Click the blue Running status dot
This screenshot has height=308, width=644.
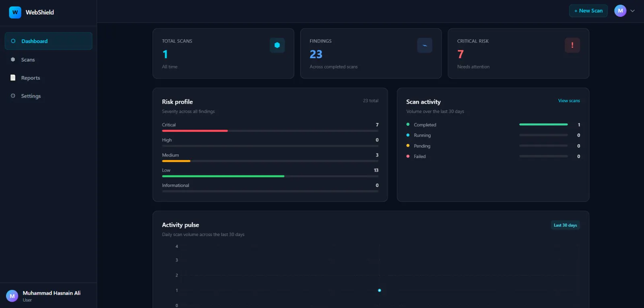pos(408,135)
